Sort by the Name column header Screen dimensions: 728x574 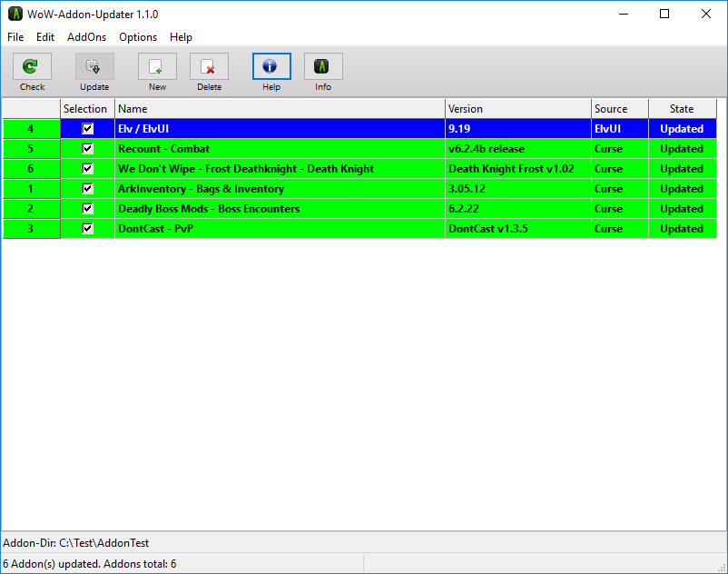point(280,109)
